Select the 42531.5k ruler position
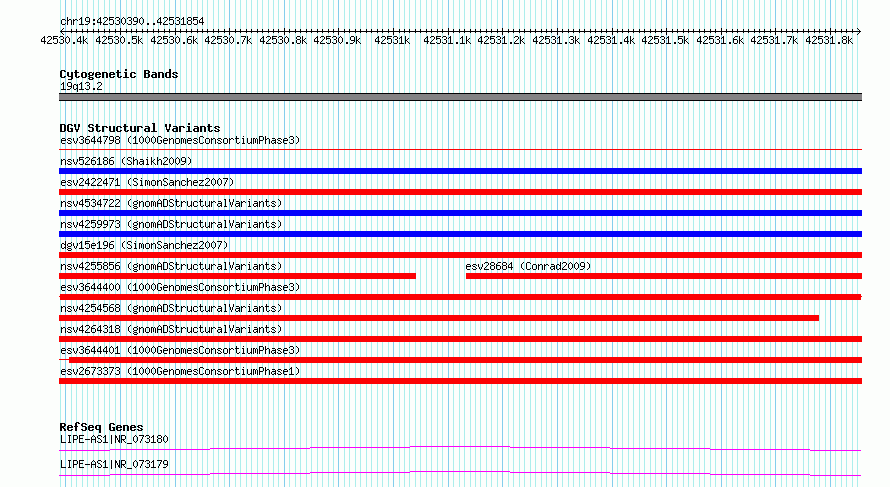890x487 pixels. point(665,40)
